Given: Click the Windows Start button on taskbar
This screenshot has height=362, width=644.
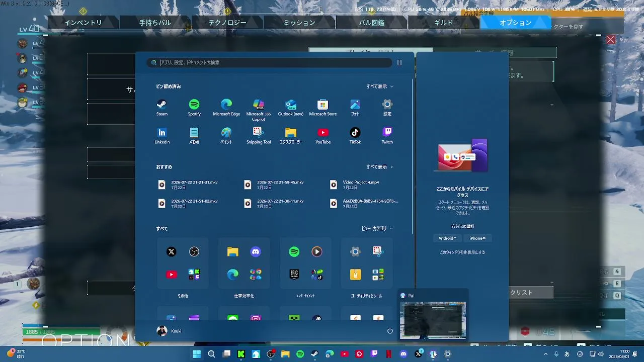Looking at the screenshot, I should click(x=197, y=354).
